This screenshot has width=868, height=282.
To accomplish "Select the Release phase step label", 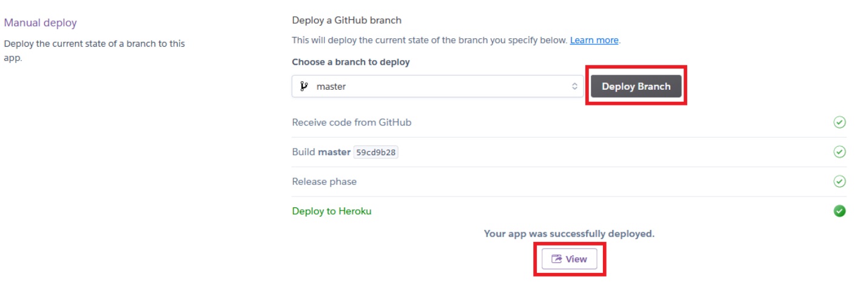I will (324, 181).
